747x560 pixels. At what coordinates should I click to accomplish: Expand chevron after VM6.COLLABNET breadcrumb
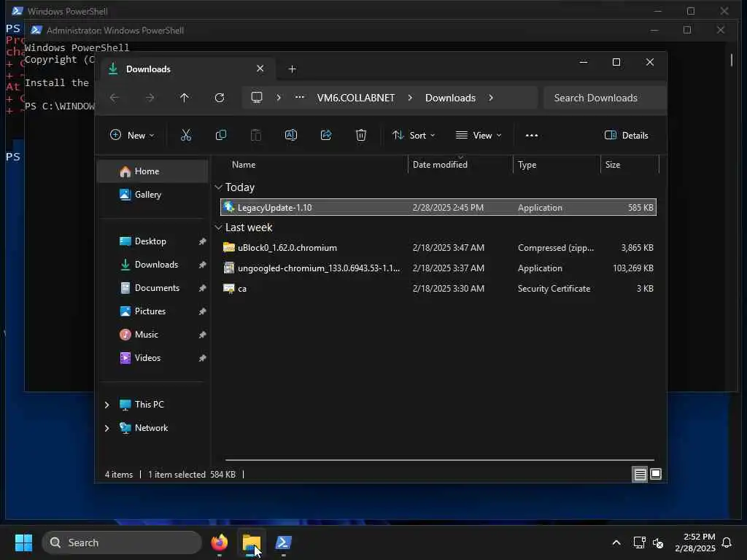pos(410,98)
